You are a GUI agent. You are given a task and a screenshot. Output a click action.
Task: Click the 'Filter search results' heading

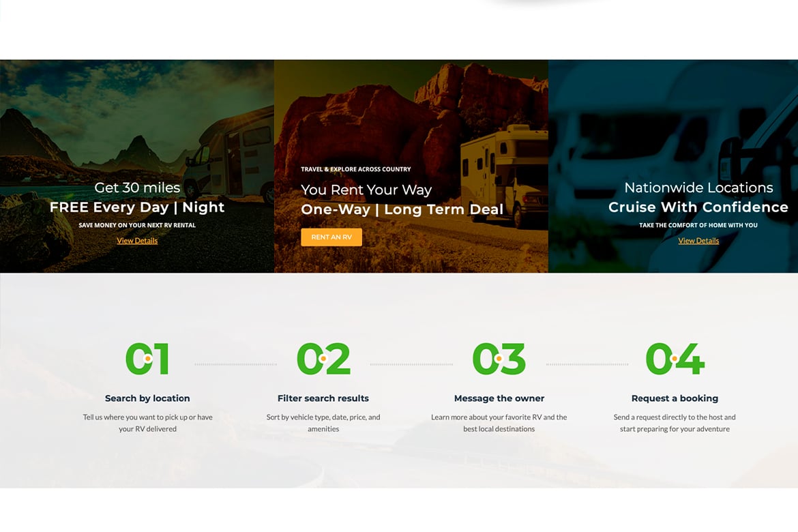tap(323, 398)
